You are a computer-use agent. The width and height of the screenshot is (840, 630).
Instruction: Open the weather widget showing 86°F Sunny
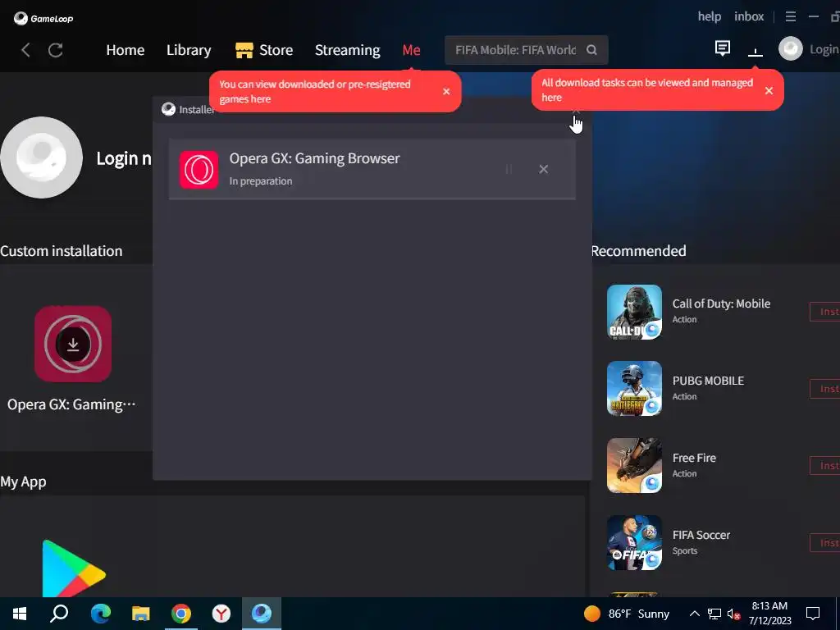click(627, 614)
